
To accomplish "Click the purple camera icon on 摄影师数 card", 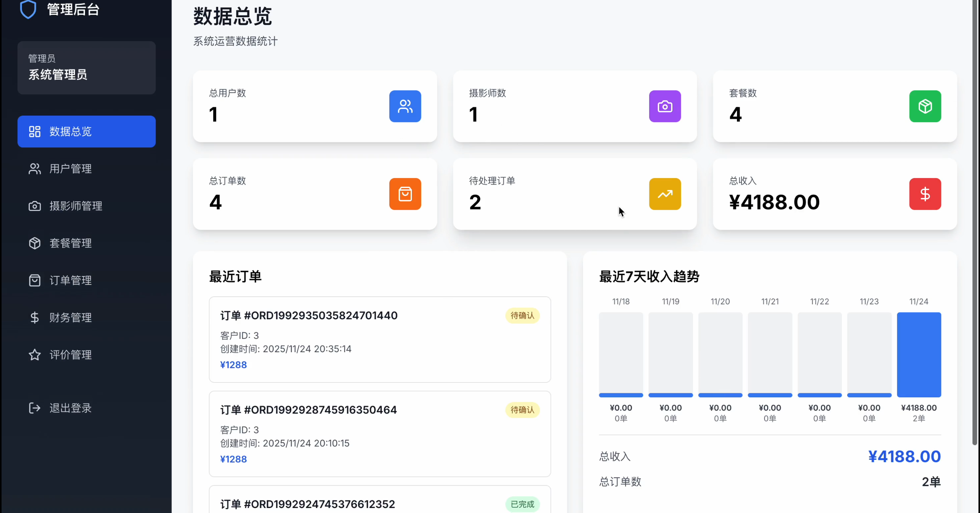I will point(665,106).
